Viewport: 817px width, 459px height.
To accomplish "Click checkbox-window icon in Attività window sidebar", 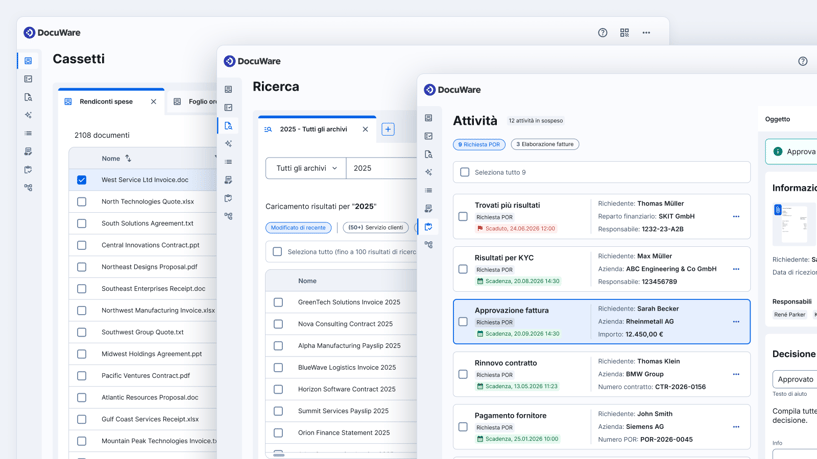I will tap(428, 137).
